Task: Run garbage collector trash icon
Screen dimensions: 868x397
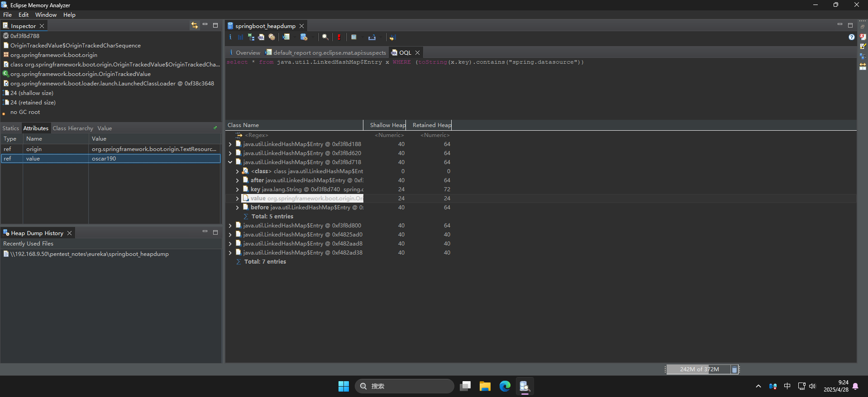Action: [x=734, y=369]
